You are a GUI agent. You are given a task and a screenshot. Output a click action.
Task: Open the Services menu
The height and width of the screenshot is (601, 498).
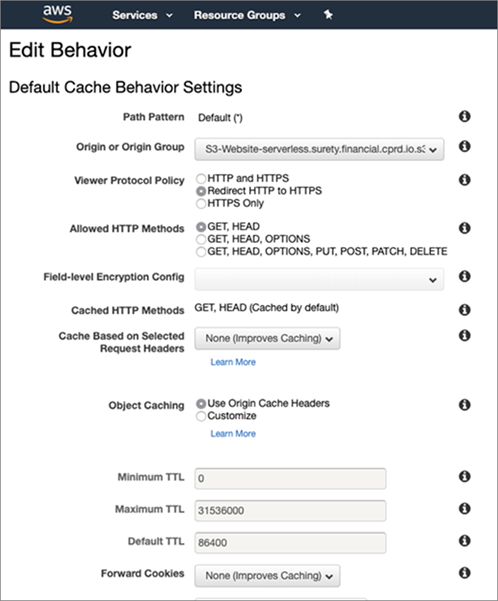pyautogui.click(x=142, y=15)
